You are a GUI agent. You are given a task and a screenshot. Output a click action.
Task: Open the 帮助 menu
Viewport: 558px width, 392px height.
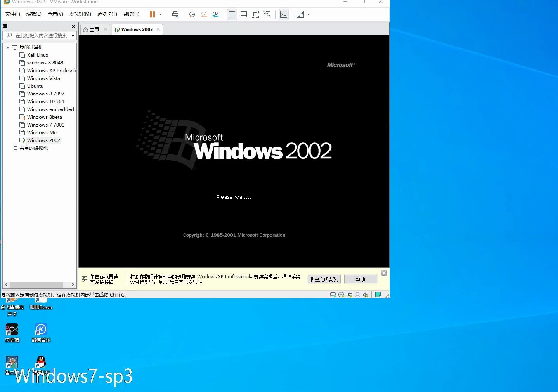coord(131,14)
